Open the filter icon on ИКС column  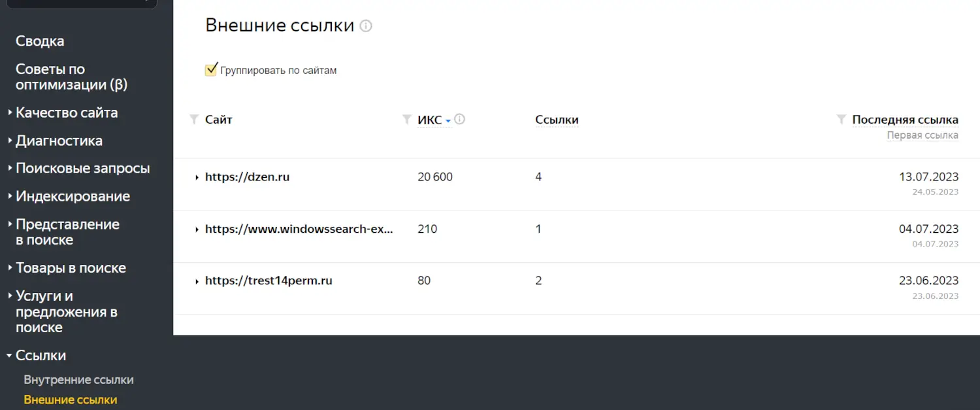tap(406, 120)
